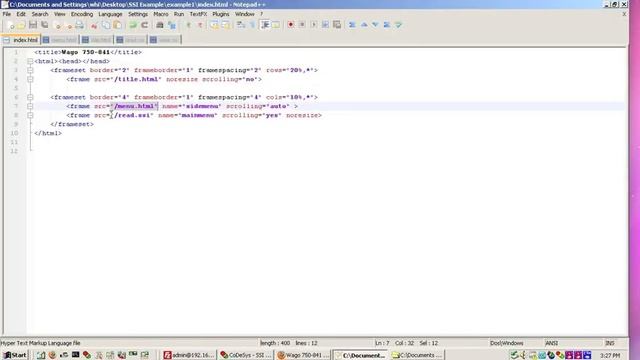The width and height of the screenshot is (640, 360).
Task: Click '/title.html' in the code
Action: 136,79
